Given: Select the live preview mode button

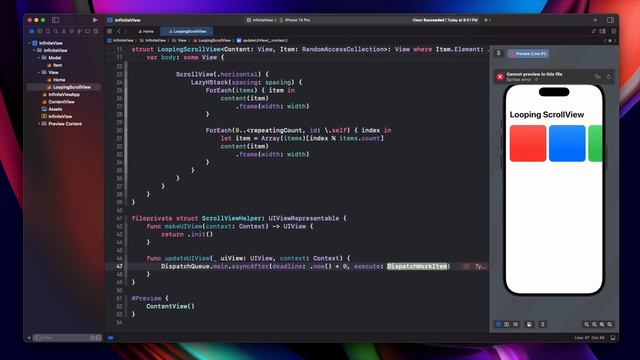Looking at the screenshot, I should tap(498, 324).
